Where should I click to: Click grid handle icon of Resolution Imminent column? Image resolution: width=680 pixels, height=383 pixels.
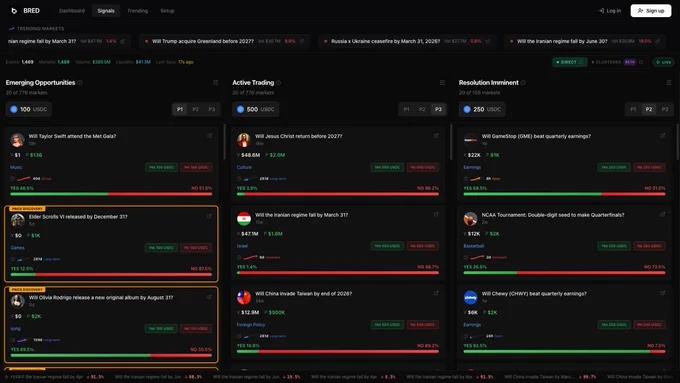click(x=669, y=82)
